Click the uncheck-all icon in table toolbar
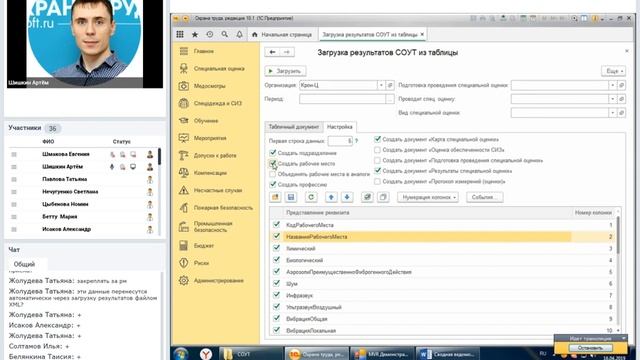Screen dimensions: 640x360 coord(383,197)
